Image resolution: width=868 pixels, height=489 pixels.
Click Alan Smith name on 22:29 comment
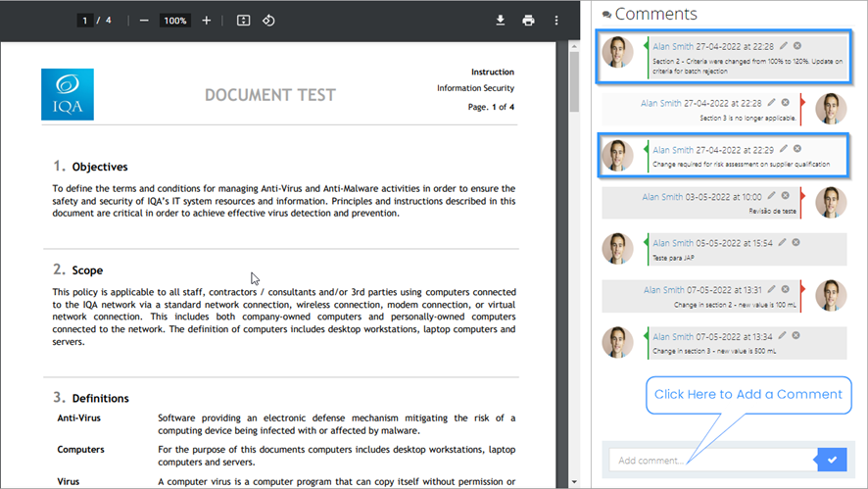point(673,150)
